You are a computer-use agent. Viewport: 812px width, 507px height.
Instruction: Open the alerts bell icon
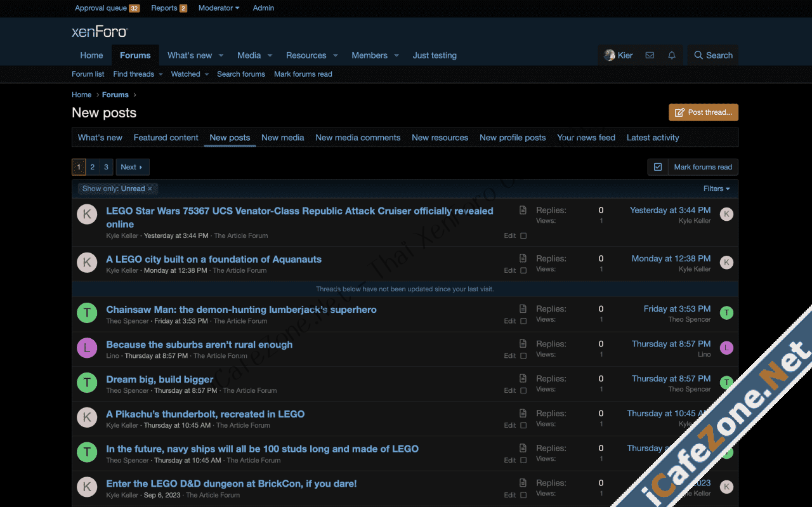coord(672,55)
